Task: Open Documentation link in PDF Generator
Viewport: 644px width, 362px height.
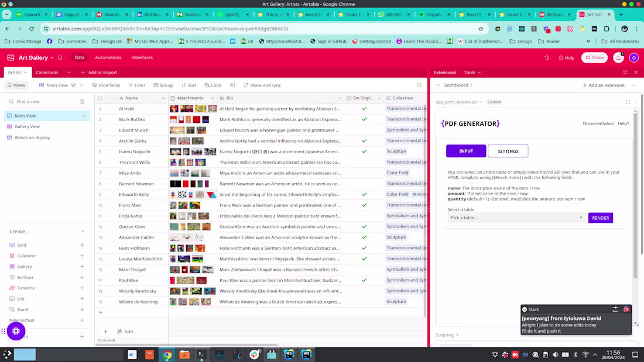Action: pyautogui.click(x=598, y=123)
